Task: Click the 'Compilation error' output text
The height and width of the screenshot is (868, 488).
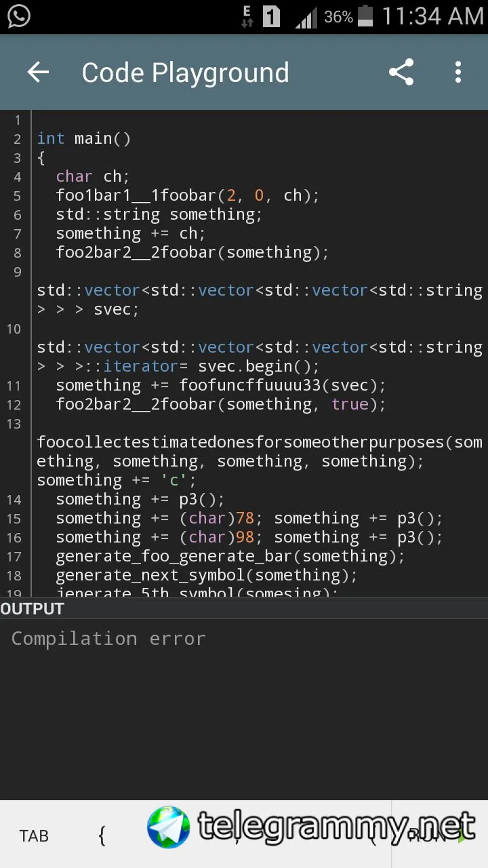Action: coord(108,639)
